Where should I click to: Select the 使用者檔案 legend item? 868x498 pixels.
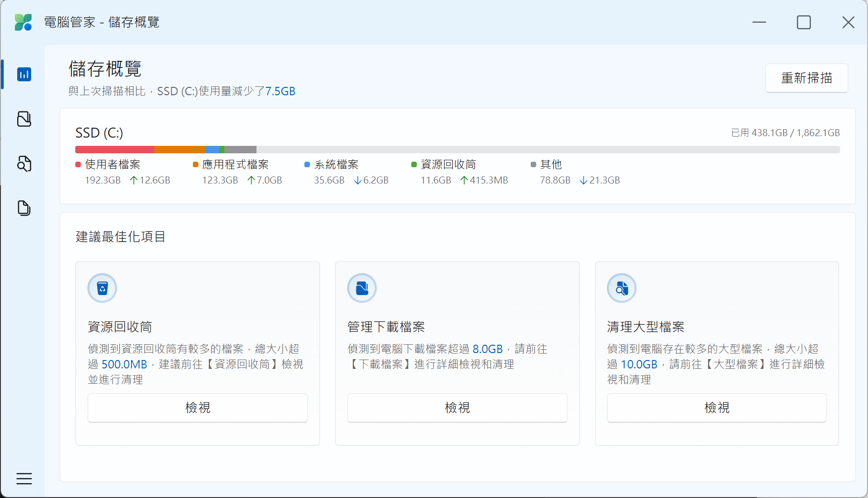pyautogui.click(x=112, y=164)
